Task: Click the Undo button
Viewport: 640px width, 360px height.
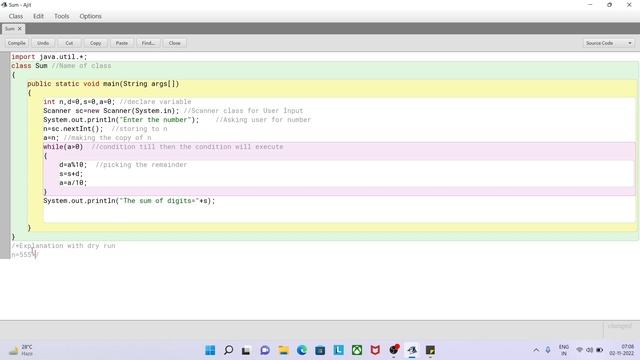Action: click(43, 43)
